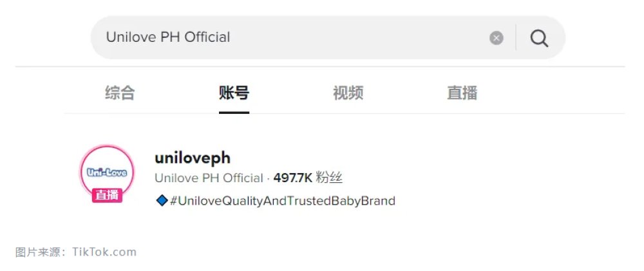Image resolution: width=644 pixels, height=271 pixels.
Task: Select the 'Unilove PH Official' nickname under username
Action: pyautogui.click(x=209, y=178)
